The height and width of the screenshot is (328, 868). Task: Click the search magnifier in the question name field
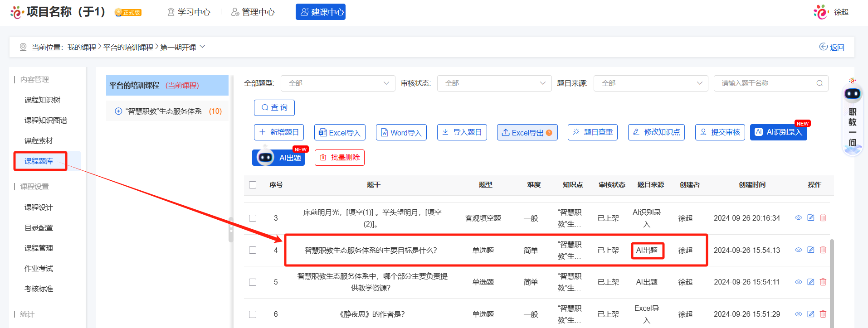(x=819, y=83)
